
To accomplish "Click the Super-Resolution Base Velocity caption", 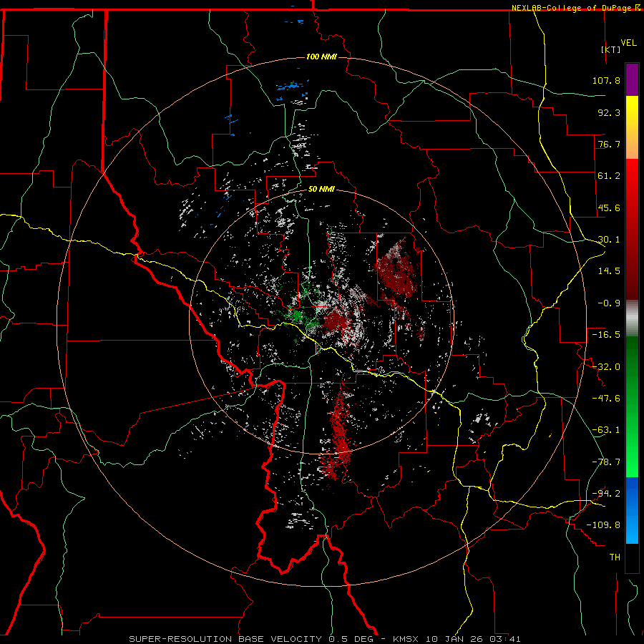I will tap(325, 639).
